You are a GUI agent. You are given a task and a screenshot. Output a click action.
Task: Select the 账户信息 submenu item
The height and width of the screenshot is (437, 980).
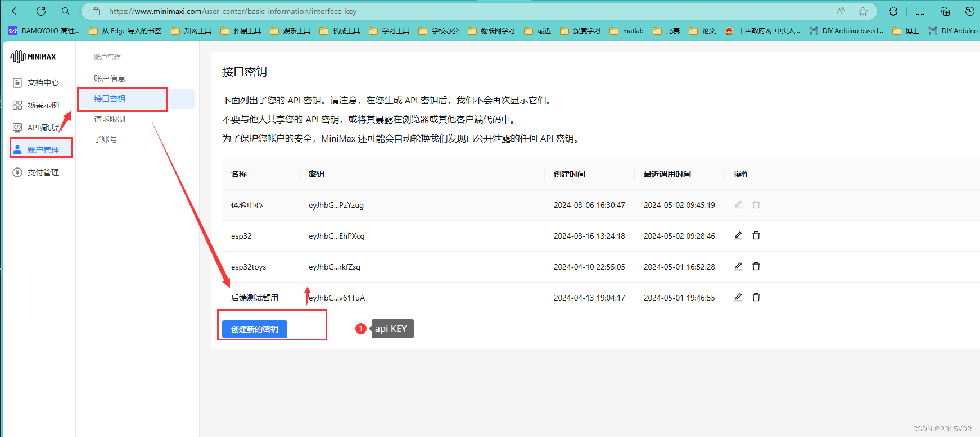(110, 79)
